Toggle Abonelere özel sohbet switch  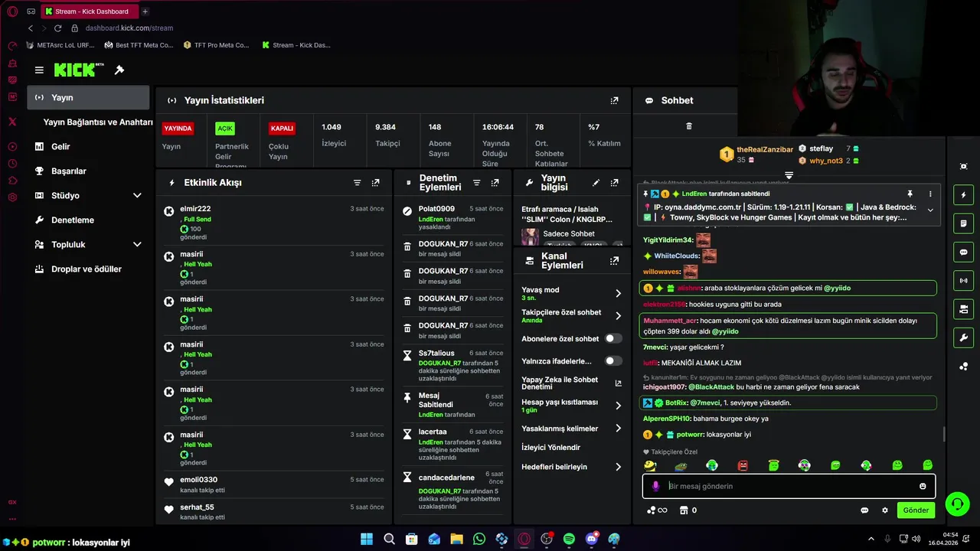(x=613, y=338)
